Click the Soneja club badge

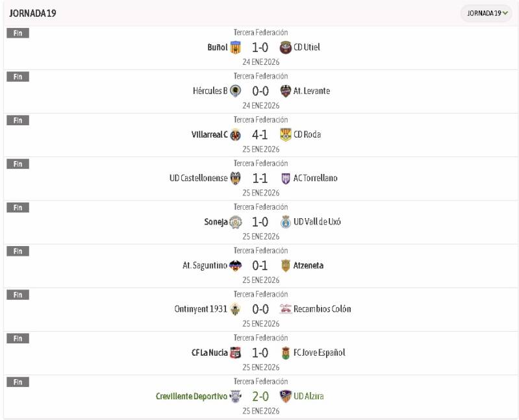point(235,222)
